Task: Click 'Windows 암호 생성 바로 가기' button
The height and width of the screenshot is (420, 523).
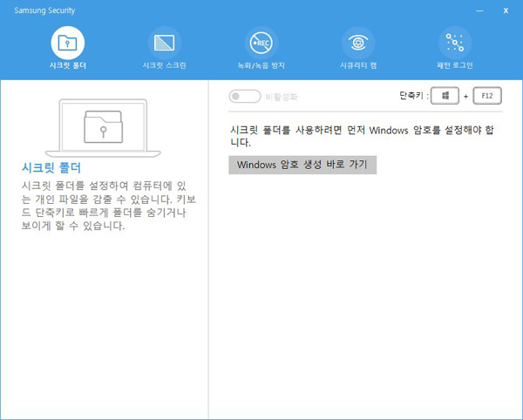Action: point(302,165)
